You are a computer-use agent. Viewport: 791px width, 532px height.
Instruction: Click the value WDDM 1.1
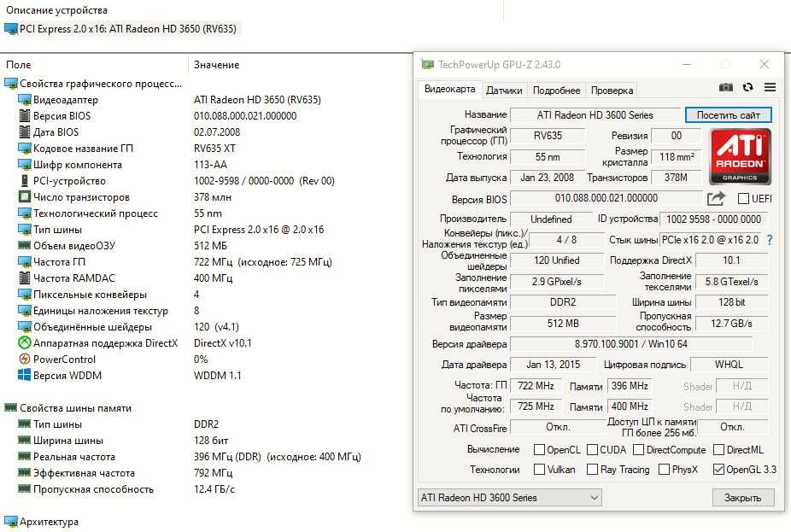point(218,375)
